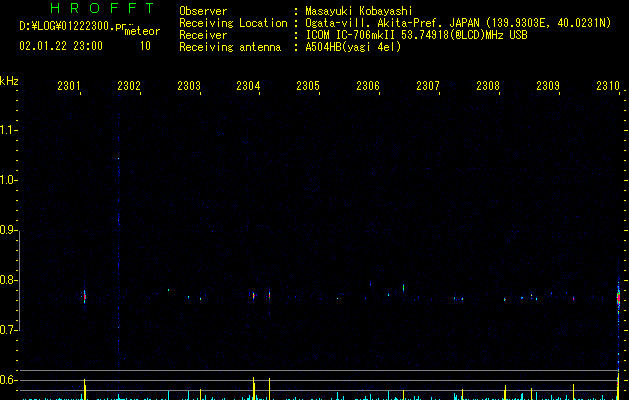Click the kHz axis unit label

pyautogui.click(x=9, y=81)
